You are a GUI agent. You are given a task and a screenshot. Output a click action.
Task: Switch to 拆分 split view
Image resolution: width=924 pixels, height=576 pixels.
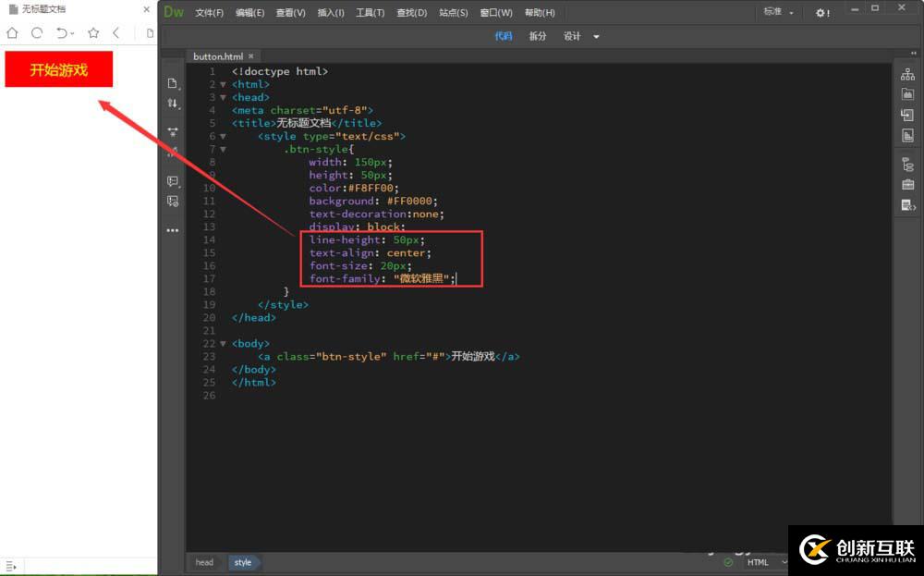click(538, 36)
